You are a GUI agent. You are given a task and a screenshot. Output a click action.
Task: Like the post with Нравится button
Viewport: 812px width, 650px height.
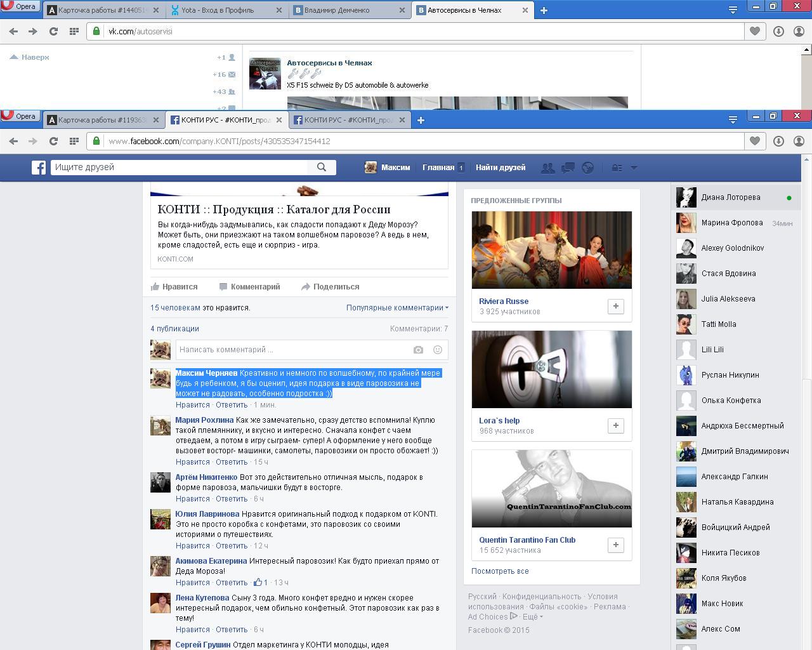click(x=174, y=287)
